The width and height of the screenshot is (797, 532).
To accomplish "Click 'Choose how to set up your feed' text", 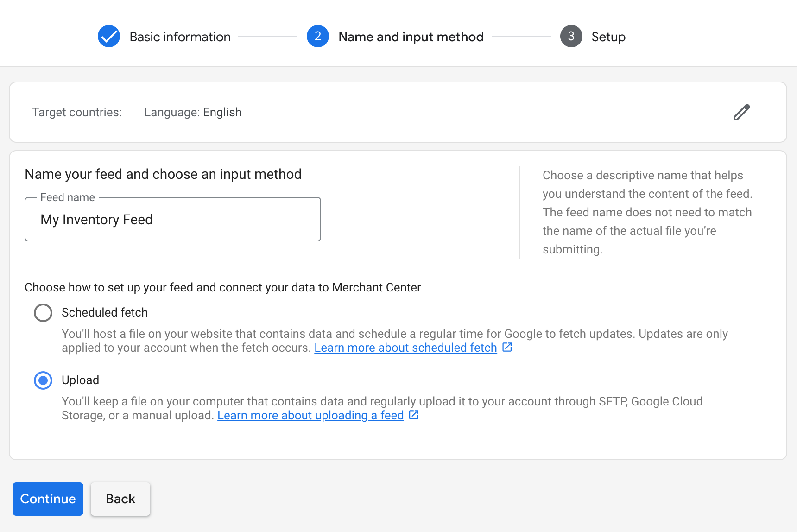I will point(223,287).
